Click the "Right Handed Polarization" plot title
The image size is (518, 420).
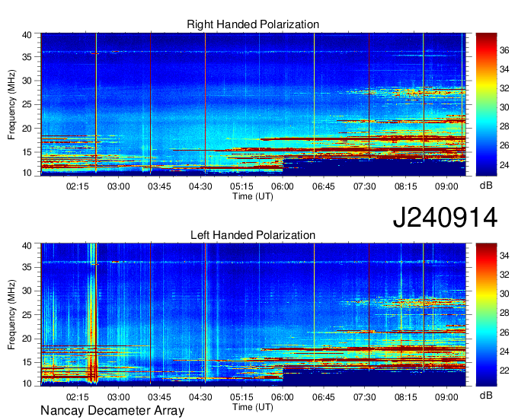[x=253, y=24]
